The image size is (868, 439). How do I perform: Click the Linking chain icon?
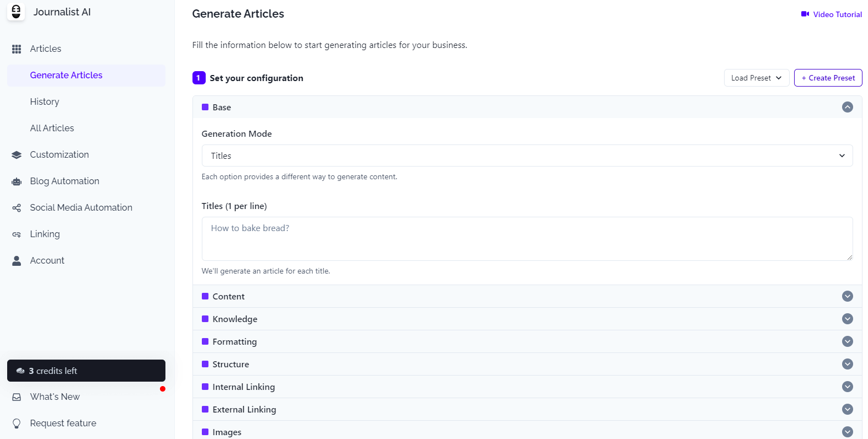17,234
